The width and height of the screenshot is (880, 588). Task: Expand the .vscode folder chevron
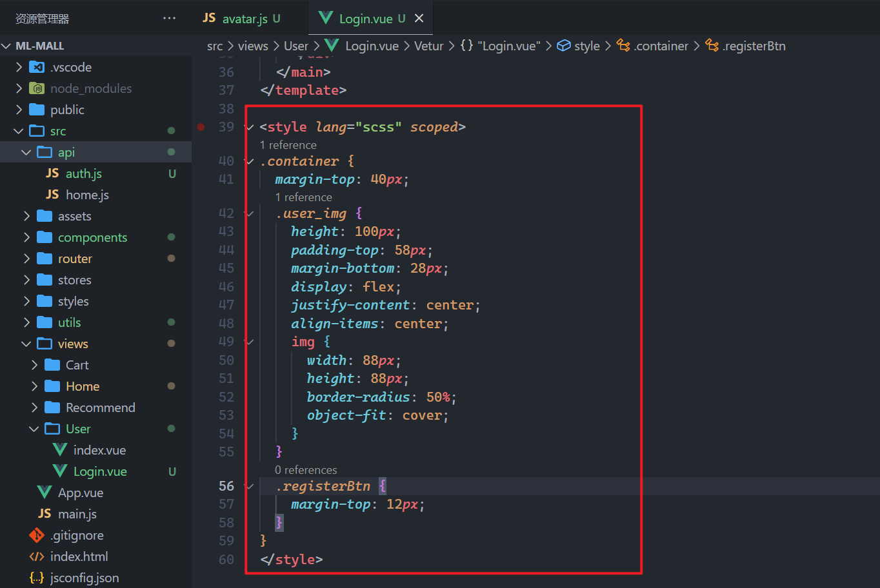pos(19,67)
